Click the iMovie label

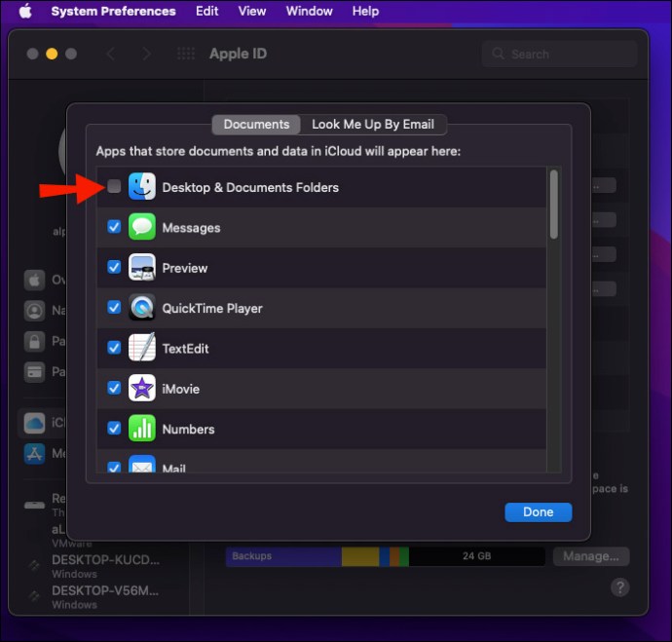click(x=180, y=389)
